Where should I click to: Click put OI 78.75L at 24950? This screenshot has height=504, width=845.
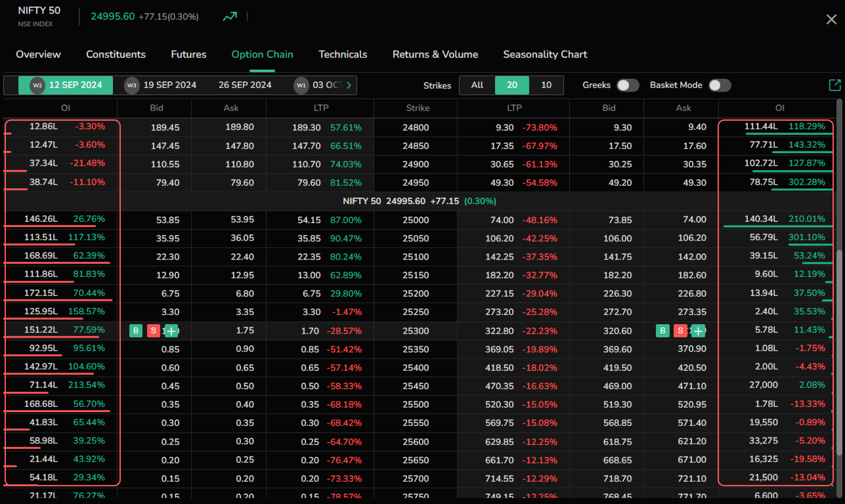764,182
